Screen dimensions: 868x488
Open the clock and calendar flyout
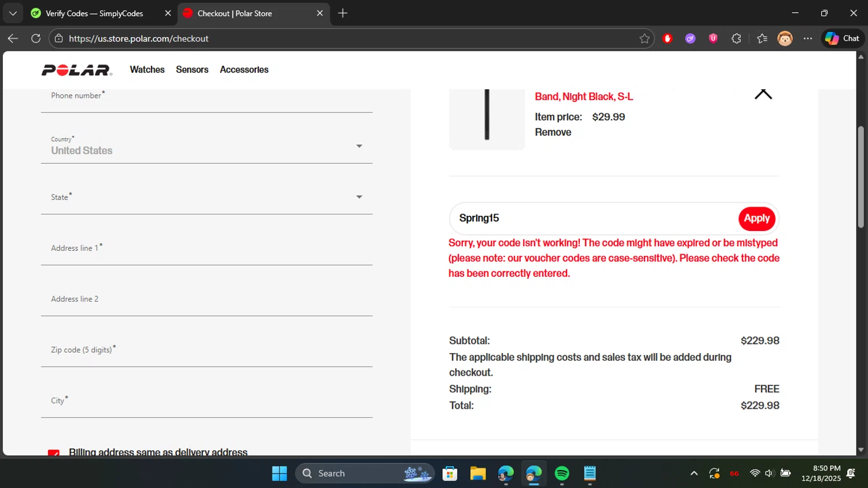[x=821, y=474]
